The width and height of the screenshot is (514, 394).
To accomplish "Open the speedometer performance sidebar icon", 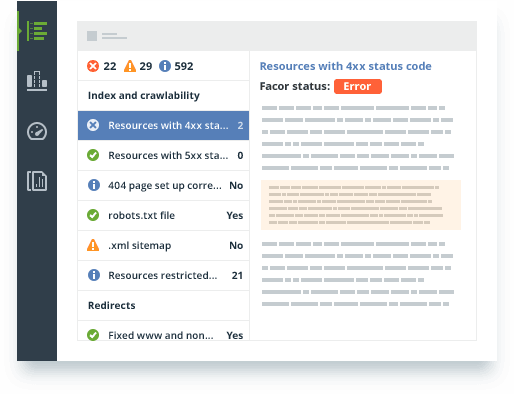I will click(37, 131).
